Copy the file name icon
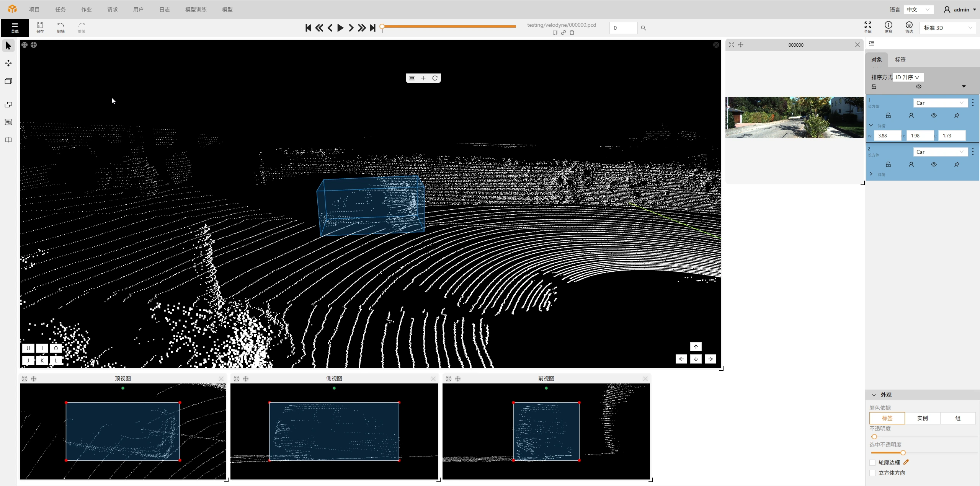This screenshot has width=980, height=486. tap(555, 33)
